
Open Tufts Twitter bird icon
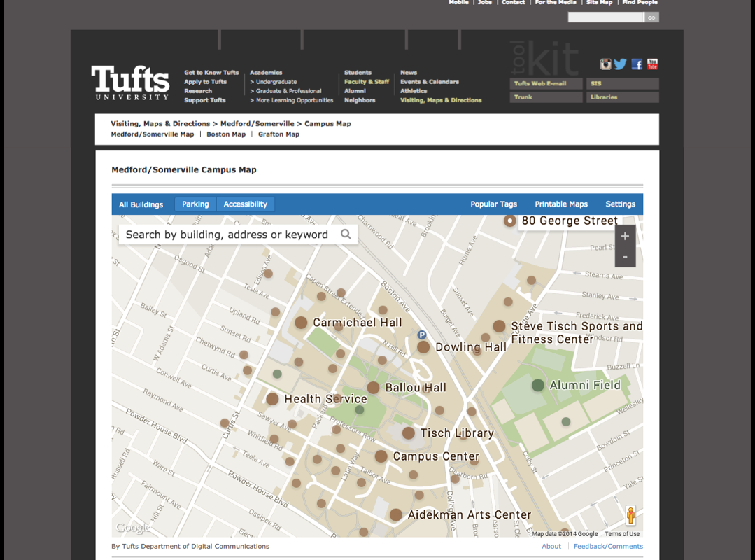point(621,64)
